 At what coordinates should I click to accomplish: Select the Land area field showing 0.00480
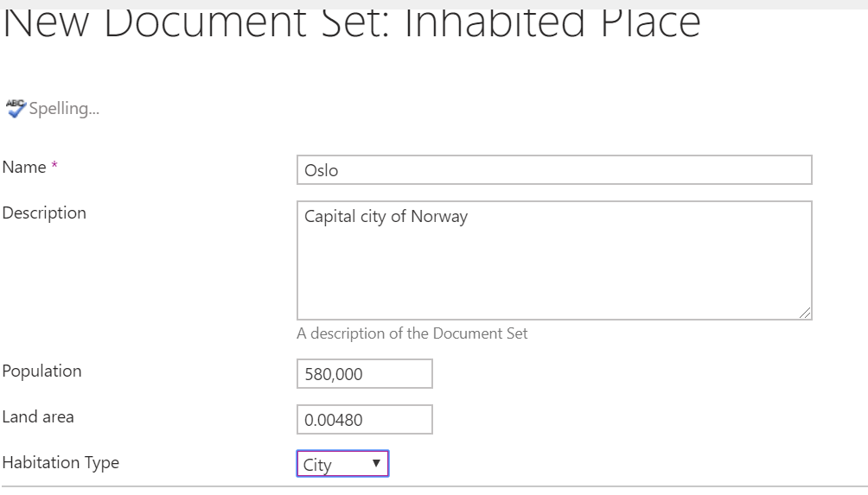coord(364,420)
